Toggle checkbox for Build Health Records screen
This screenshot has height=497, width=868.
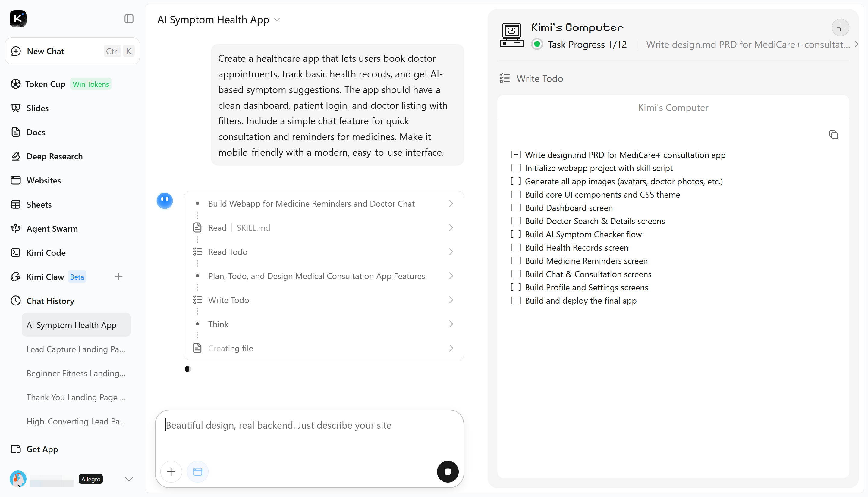pyautogui.click(x=516, y=248)
